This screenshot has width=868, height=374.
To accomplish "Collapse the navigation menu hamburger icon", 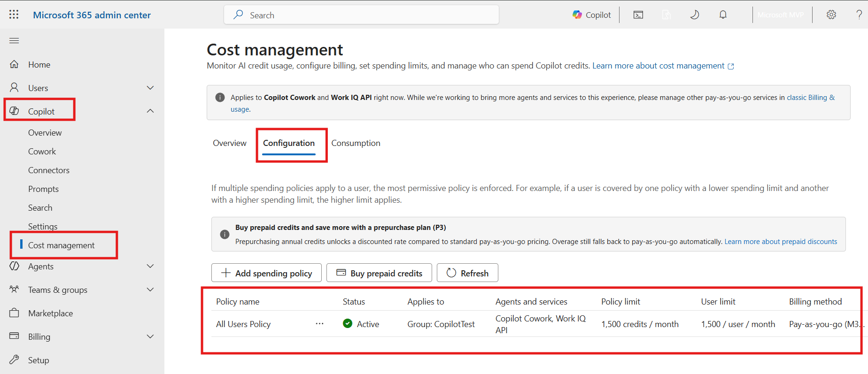I will tap(14, 41).
